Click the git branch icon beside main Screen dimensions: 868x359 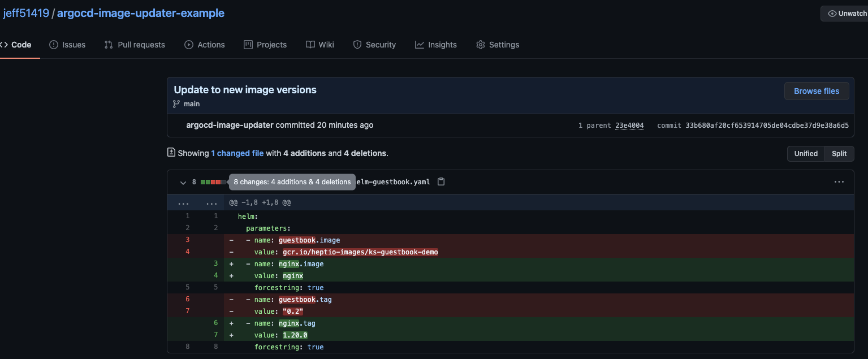pos(177,104)
